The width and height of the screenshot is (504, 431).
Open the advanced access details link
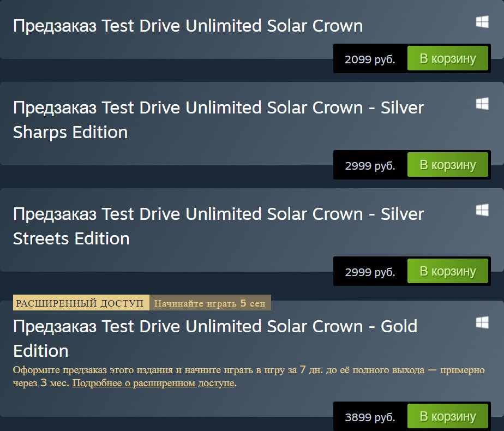click(x=154, y=384)
